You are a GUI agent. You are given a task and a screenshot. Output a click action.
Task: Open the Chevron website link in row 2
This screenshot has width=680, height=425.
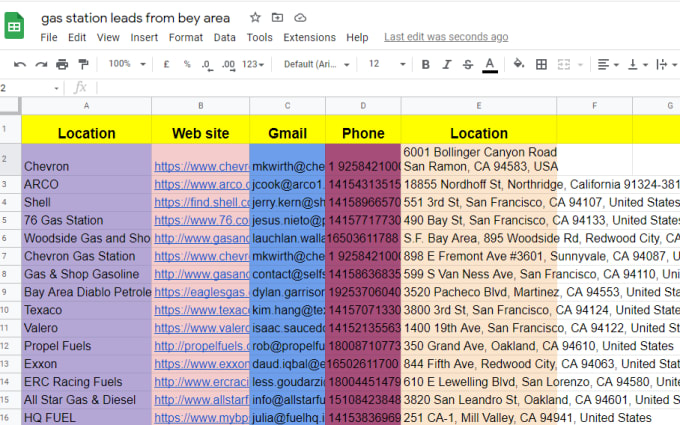201,167
